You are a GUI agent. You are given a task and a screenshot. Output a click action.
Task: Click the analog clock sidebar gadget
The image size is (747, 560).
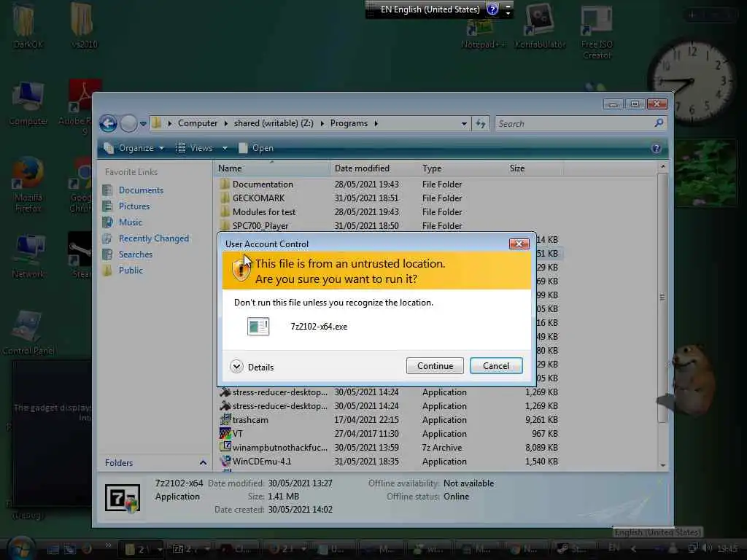click(692, 82)
